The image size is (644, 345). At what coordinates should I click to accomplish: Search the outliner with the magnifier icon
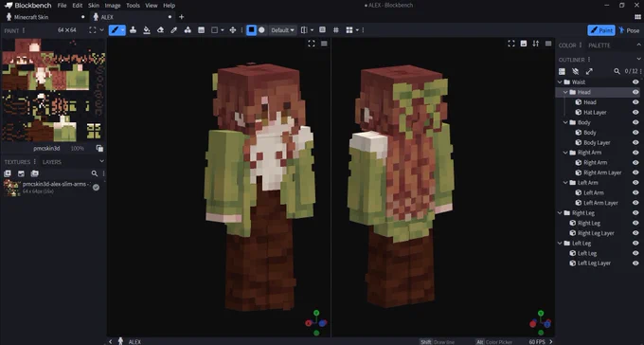(617, 71)
